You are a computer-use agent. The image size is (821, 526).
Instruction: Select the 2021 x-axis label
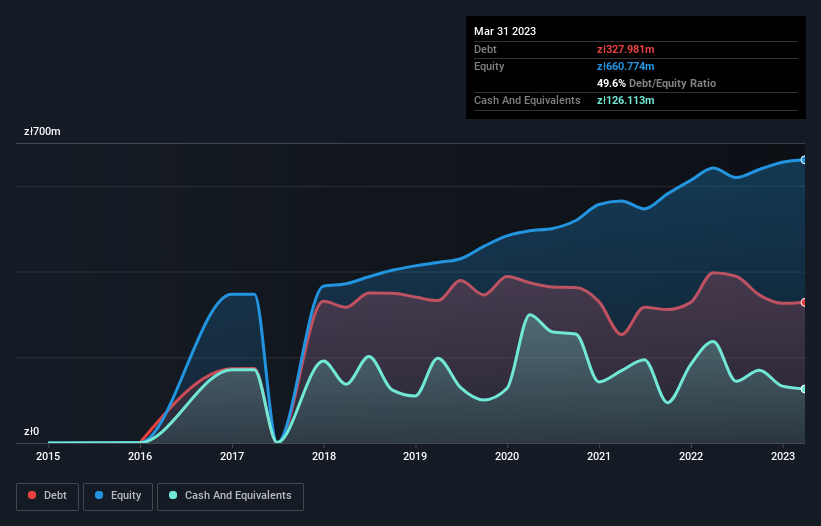click(599, 456)
